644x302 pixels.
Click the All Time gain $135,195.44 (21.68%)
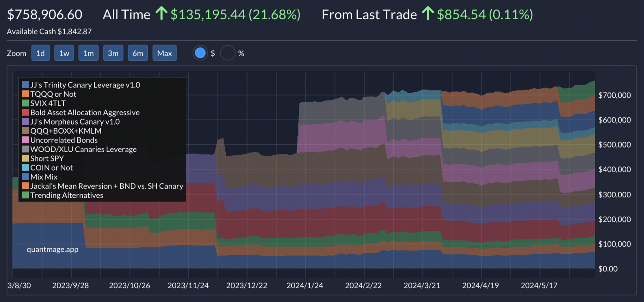236,15
